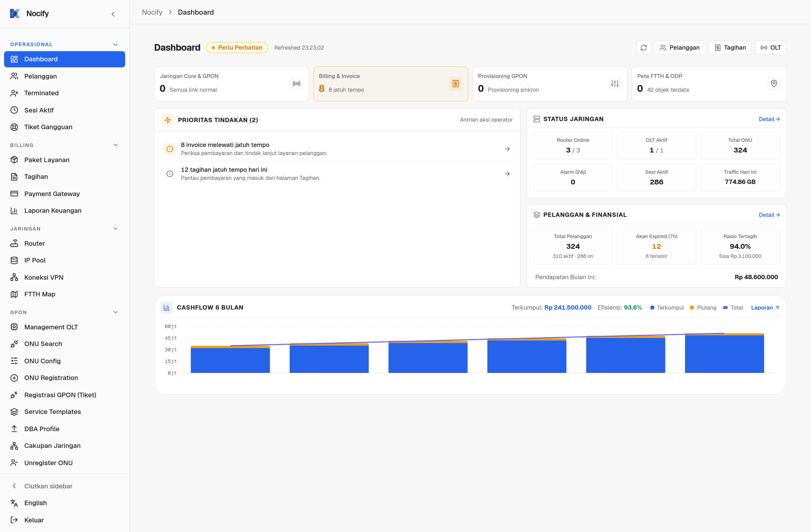This screenshot has width=811, height=532.
Task: Open Status Jaringan Detail link
Action: click(x=769, y=119)
